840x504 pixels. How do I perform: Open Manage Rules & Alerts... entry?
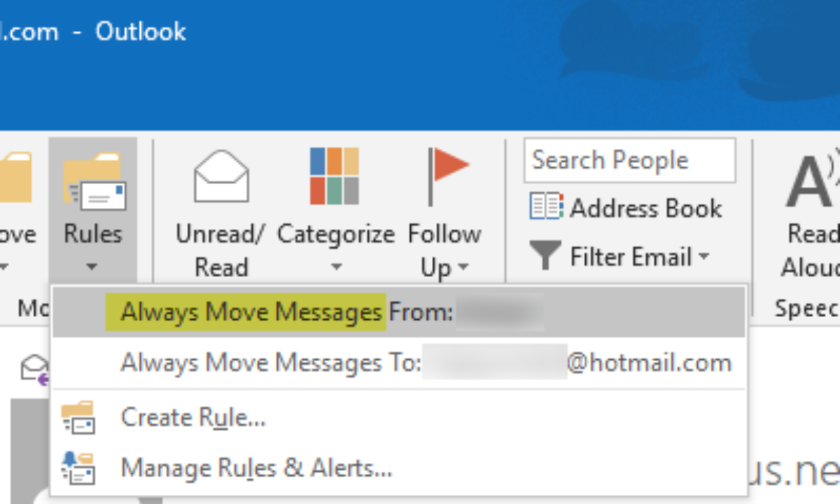[256, 467]
